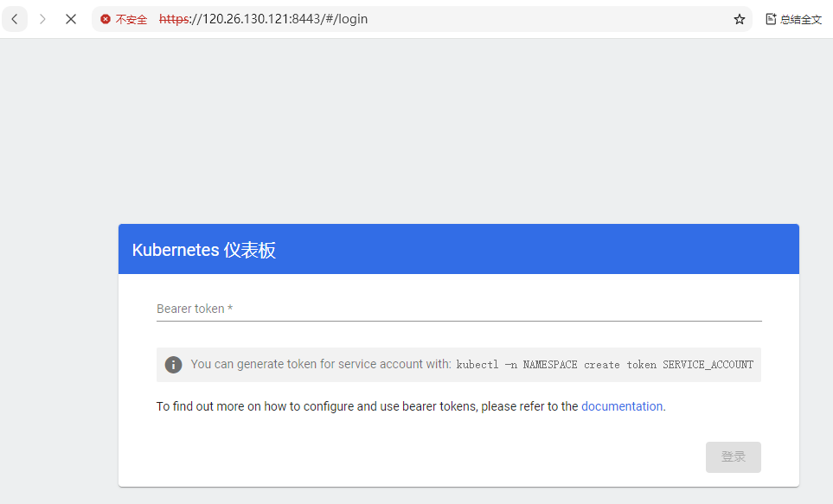The width and height of the screenshot is (833, 504).
Task: Click the 总结全文 text label
Action: (801, 19)
